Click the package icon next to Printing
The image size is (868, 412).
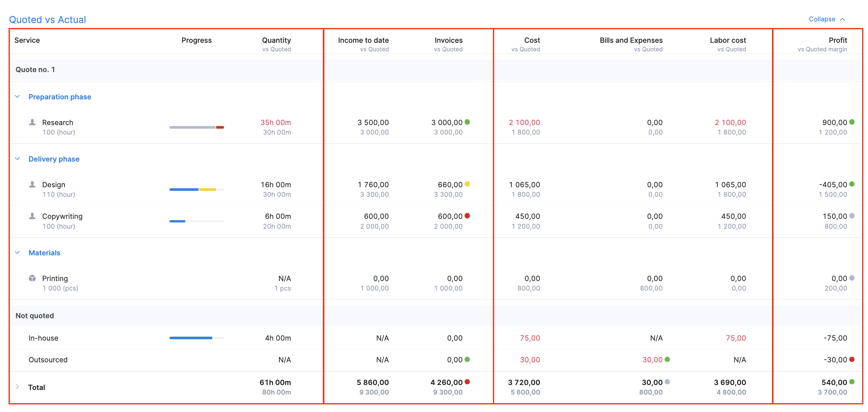tap(32, 278)
